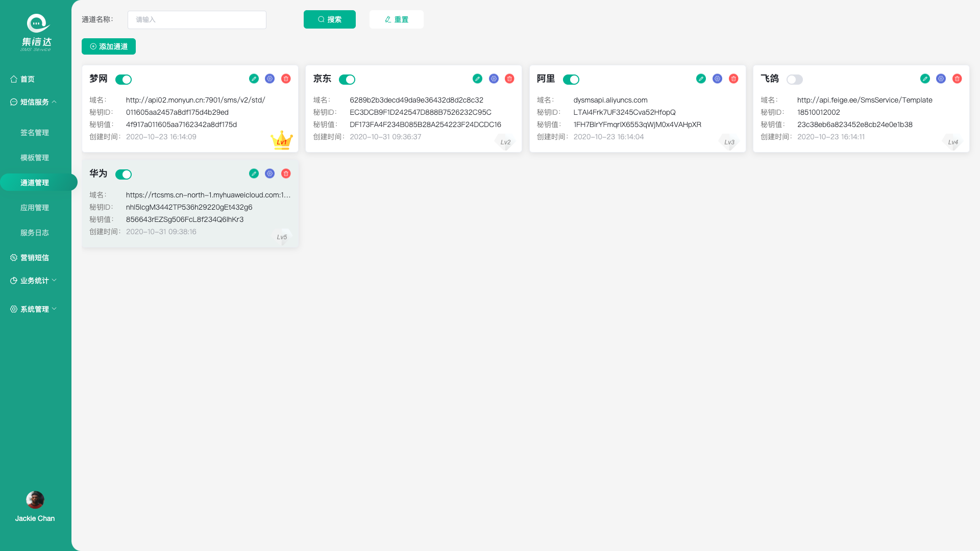Expand the 业务统计 sidebar menu

[34, 281]
